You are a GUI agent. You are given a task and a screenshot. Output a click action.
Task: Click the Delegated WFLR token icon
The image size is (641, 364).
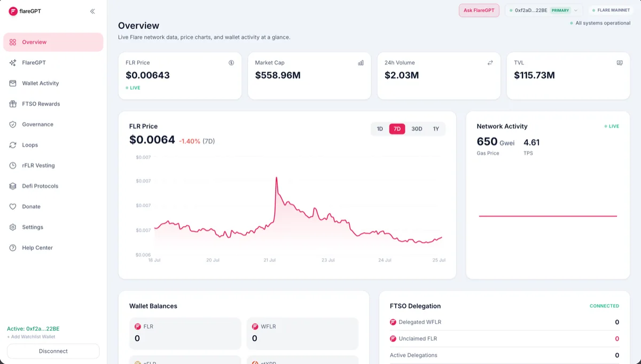click(x=393, y=322)
